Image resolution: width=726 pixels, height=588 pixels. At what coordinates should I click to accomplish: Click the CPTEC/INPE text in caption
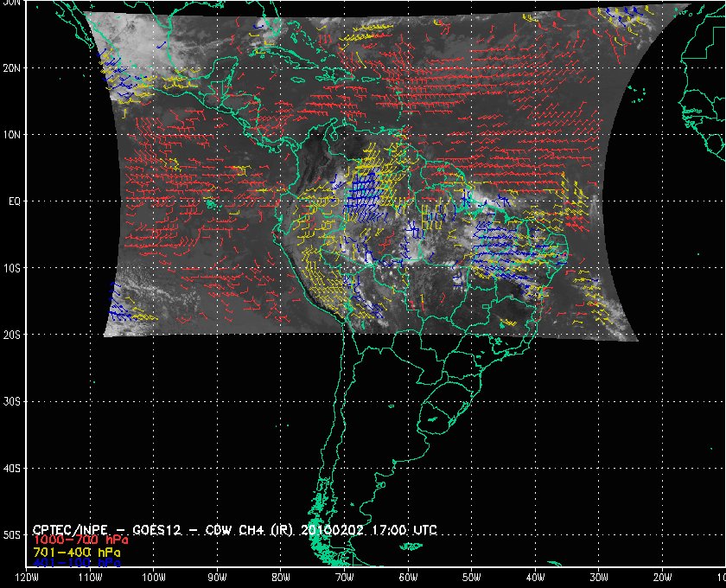[x=70, y=530]
